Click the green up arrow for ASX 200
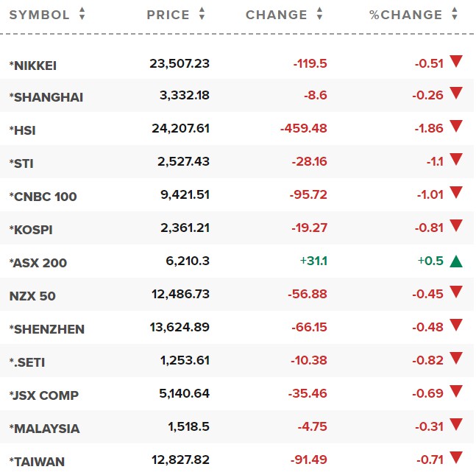476x475 pixels. (456, 261)
